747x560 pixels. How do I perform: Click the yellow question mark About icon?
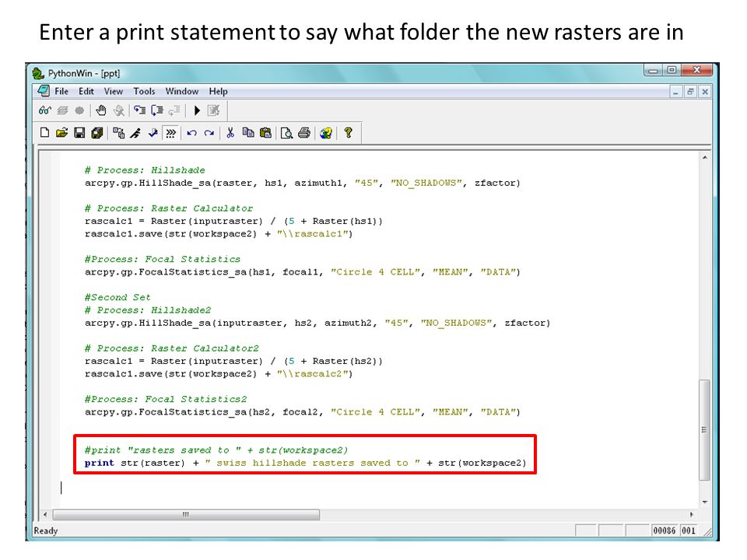pyautogui.click(x=349, y=133)
